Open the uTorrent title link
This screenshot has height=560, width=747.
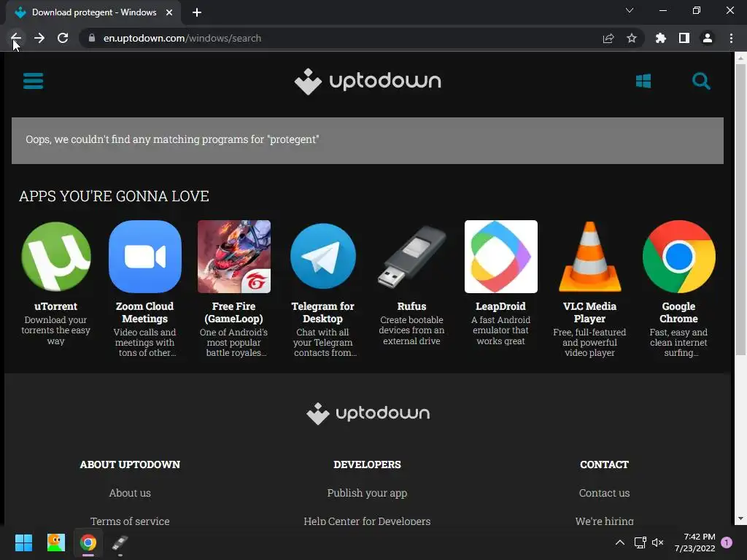55,306
